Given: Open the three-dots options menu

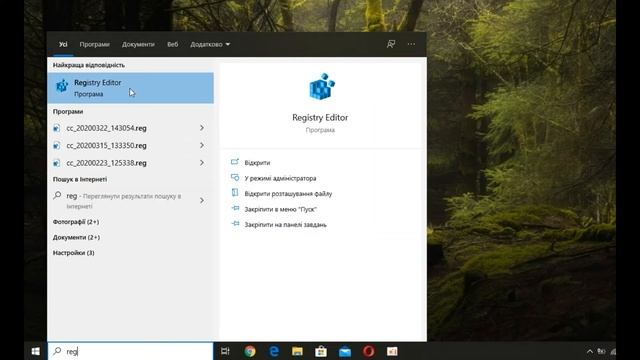Looking at the screenshot, I should click(x=411, y=44).
